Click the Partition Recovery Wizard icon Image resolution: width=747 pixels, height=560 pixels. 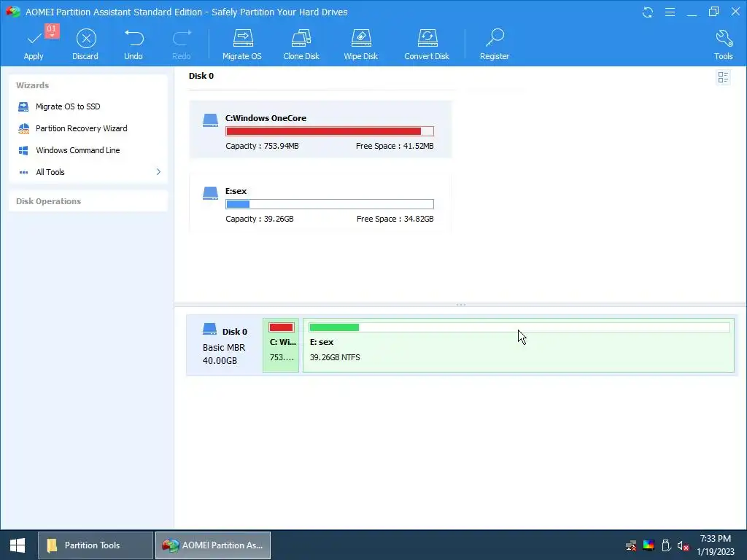pos(23,128)
